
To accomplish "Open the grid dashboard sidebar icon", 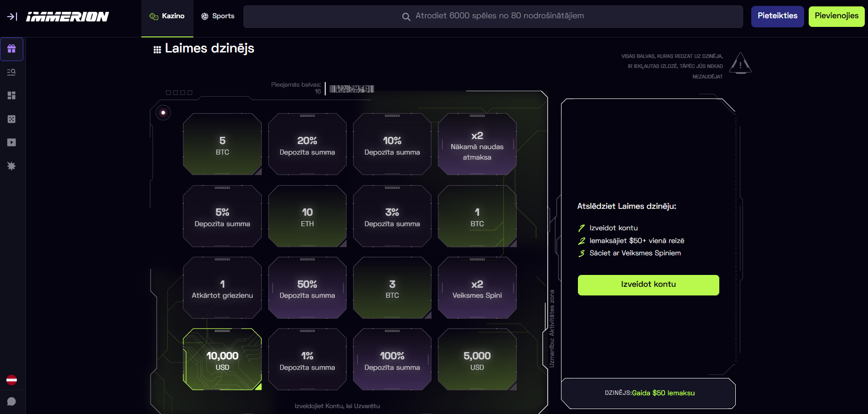I will [12, 95].
